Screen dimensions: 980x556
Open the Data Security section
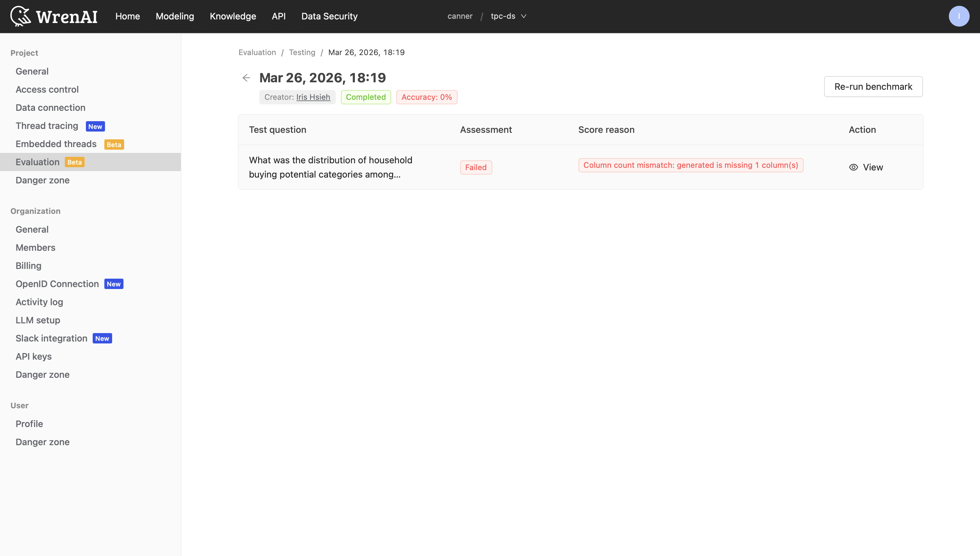[x=329, y=16]
